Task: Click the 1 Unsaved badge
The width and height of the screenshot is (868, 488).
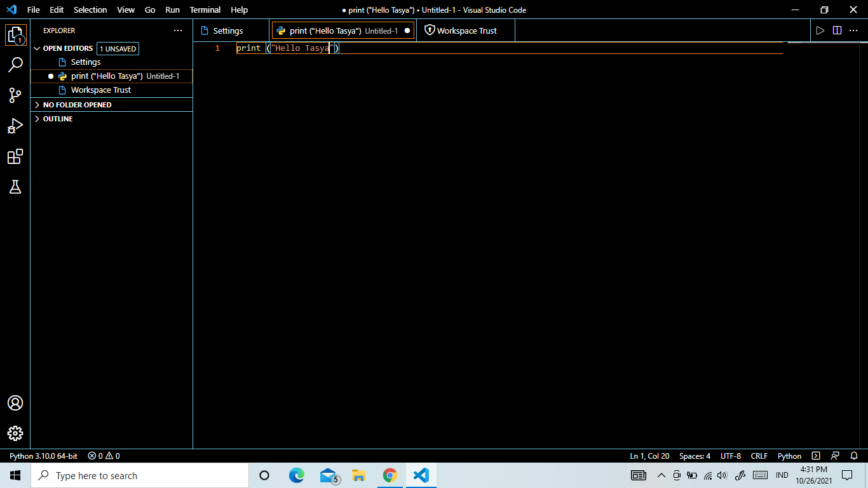Action: [x=118, y=49]
